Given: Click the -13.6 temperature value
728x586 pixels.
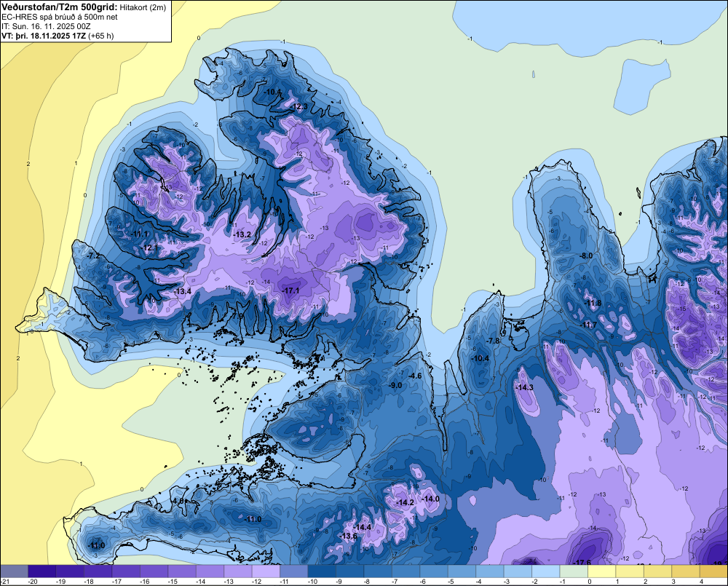Looking at the screenshot, I should point(349,536).
